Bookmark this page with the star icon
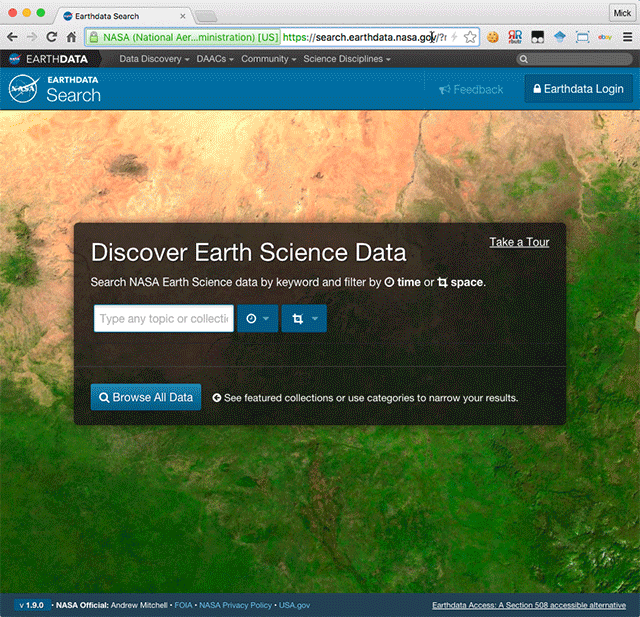 pyautogui.click(x=470, y=37)
